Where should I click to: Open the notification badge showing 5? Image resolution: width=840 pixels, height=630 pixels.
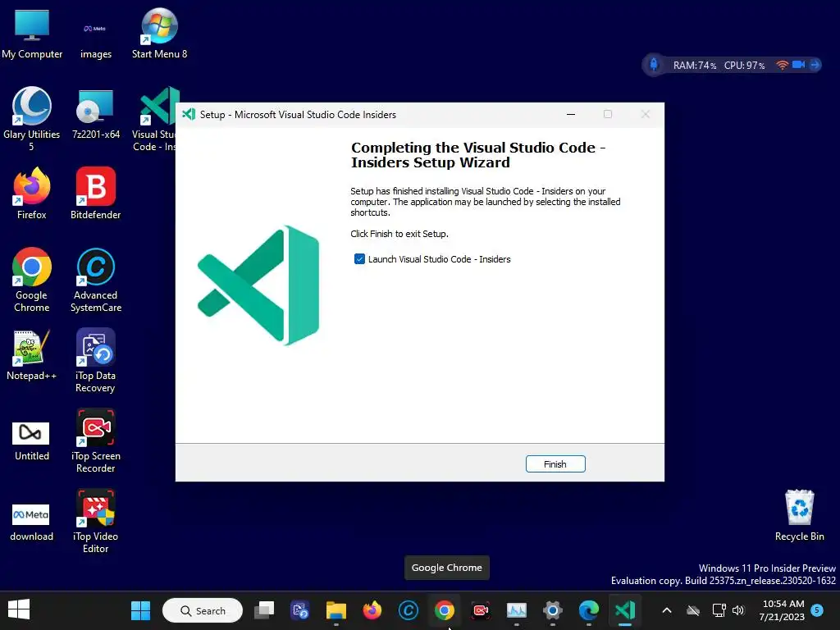pyautogui.click(x=817, y=609)
